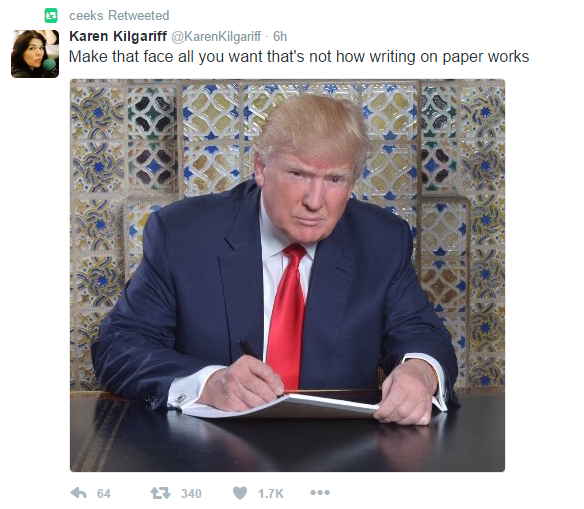Reply using the arrow icon
The height and width of the screenshot is (509, 584).
click(79, 493)
